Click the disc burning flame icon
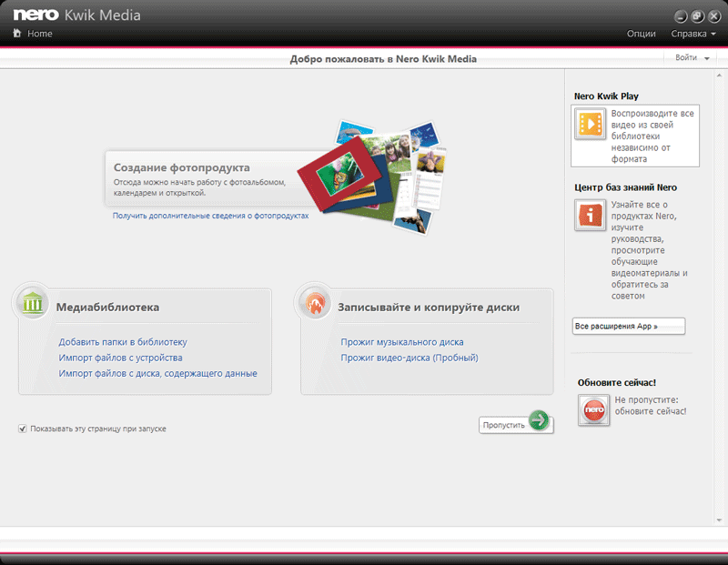 315,303
